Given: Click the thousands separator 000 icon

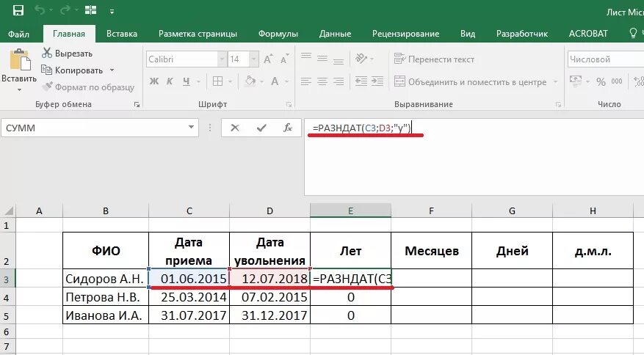Looking at the screenshot, I should (x=617, y=81).
